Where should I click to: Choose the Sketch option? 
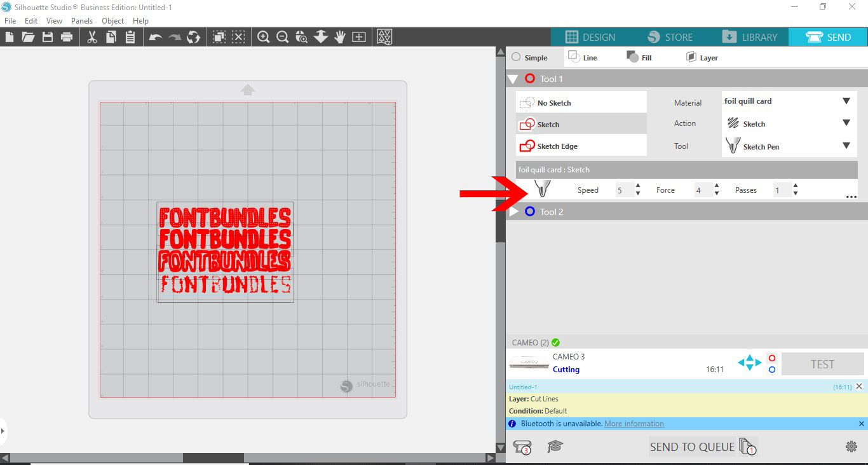581,124
